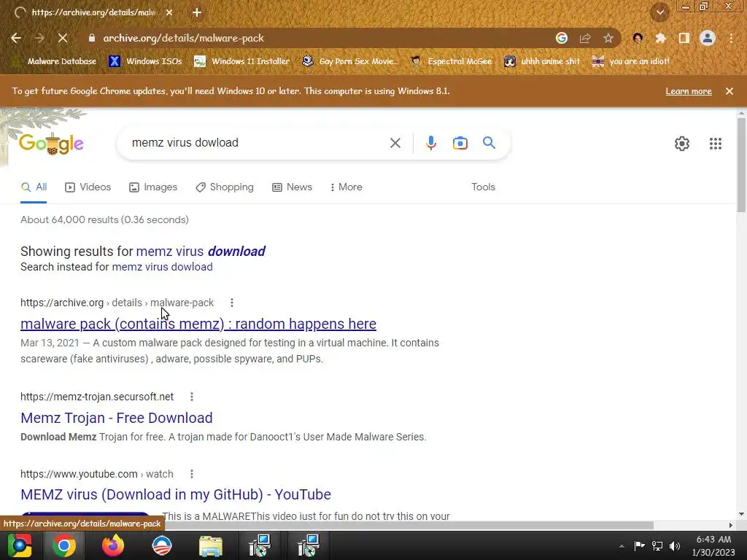
Task: Show hidden tray icons arrow
Action: [622, 546]
